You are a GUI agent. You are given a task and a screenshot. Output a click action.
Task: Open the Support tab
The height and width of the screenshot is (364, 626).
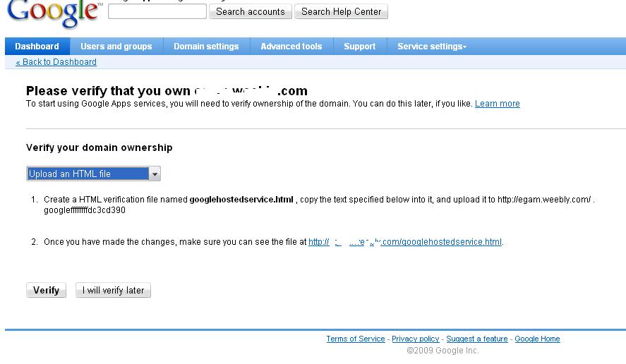[360, 47]
